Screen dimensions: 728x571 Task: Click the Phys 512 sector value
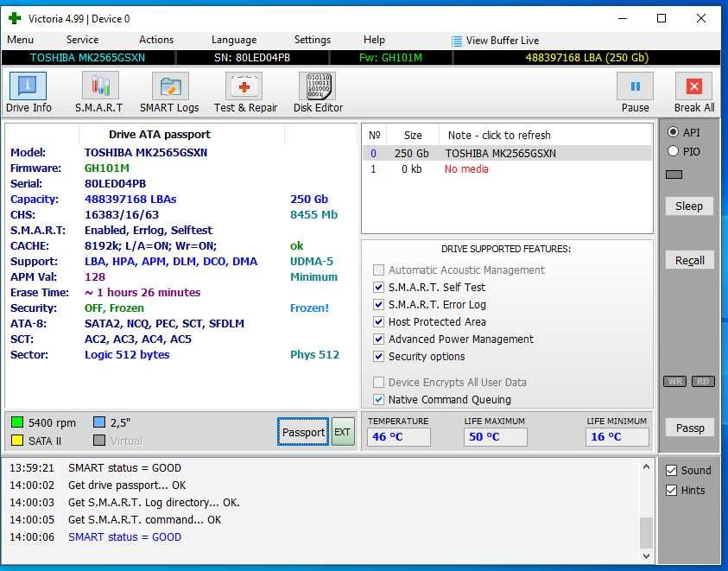(x=314, y=354)
